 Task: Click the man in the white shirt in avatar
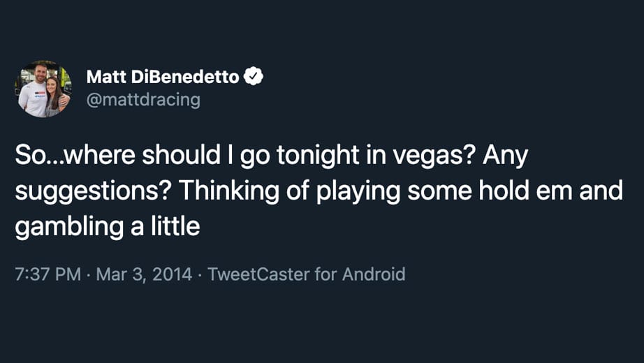point(34,91)
